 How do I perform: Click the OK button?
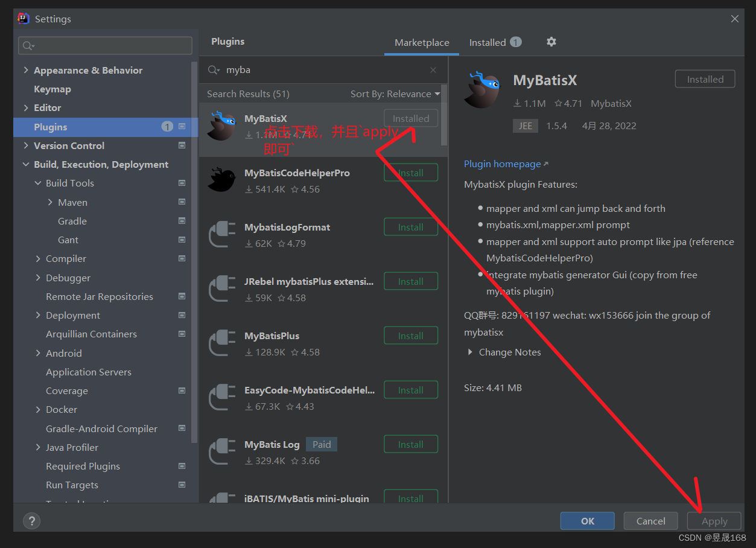(587, 521)
